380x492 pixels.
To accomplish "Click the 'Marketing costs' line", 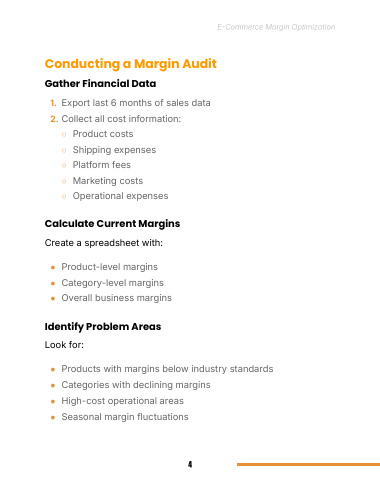I will pyautogui.click(x=108, y=181).
